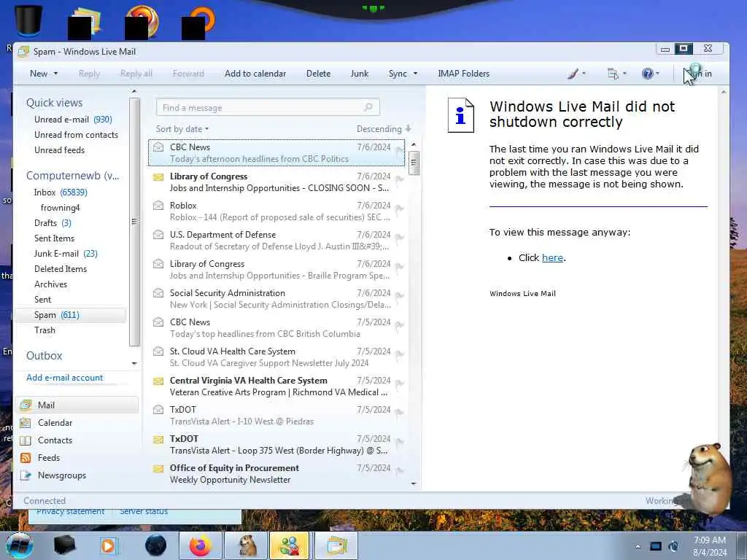
Task: Open the Menus icon in toolbar
Action: (613, 74)
